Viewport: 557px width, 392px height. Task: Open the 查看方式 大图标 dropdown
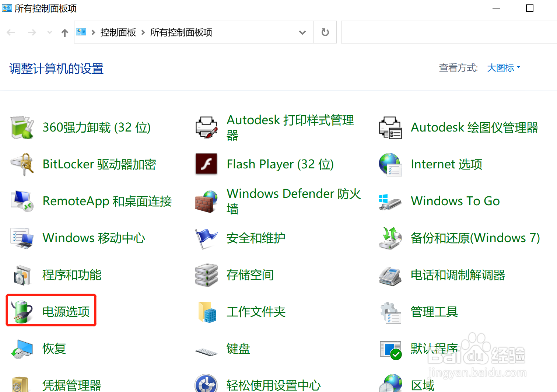tap(503, 68)
